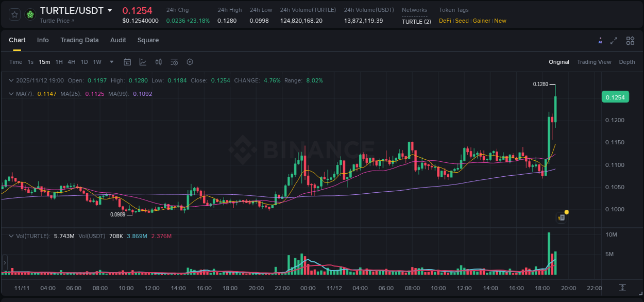Select the 4H timeframe option
The image size is (644, 302).
72,62
